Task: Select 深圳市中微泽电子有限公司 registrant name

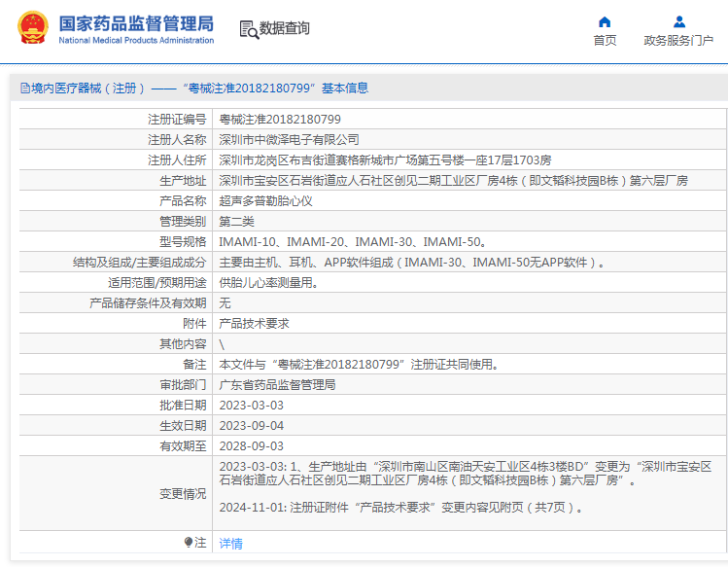Action: tap(289, 140)
